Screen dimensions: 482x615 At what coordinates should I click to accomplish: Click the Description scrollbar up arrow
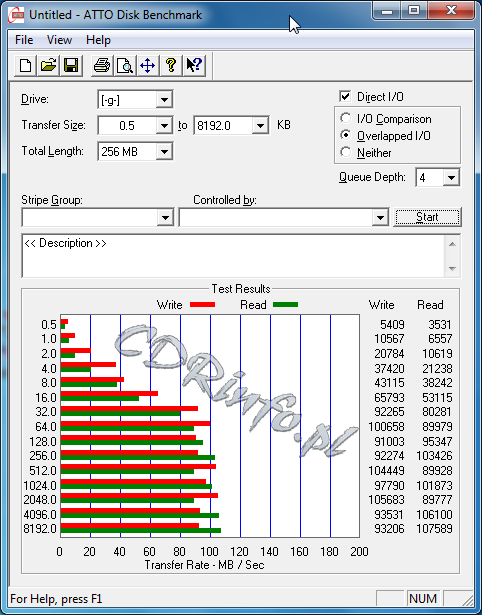pyautogui.click(x=452, y=244)
